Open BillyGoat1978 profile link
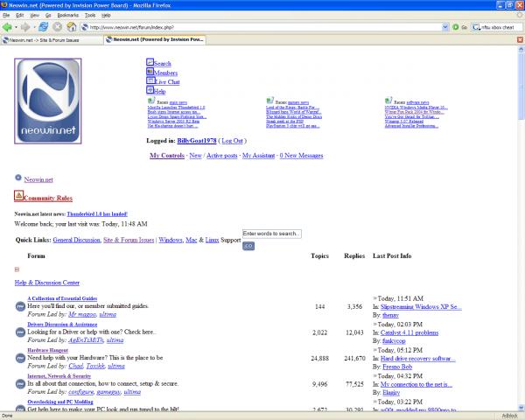The width and height of the screenshot is (525, 420). (197, 141)
